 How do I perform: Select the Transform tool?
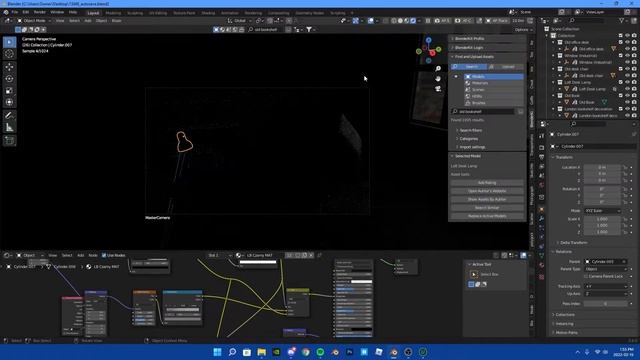[x=10, y=102]
